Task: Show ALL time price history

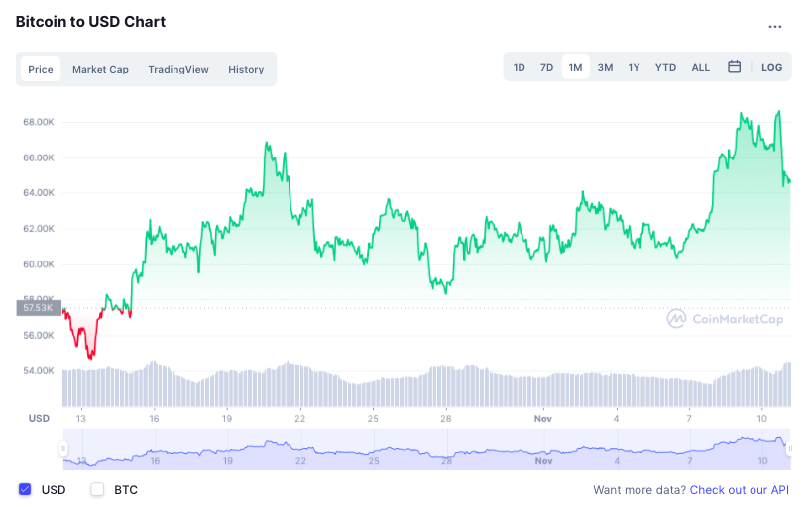Action: 700,67
